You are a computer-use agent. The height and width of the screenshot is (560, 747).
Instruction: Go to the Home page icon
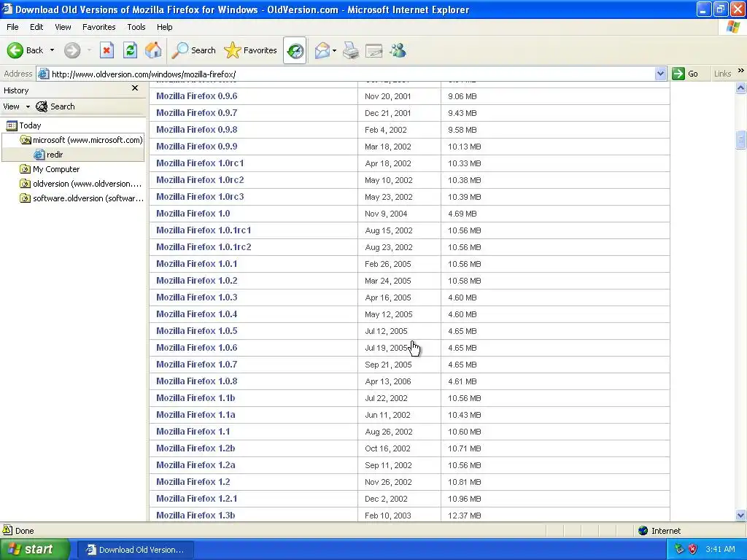click(x=153, y=50)
